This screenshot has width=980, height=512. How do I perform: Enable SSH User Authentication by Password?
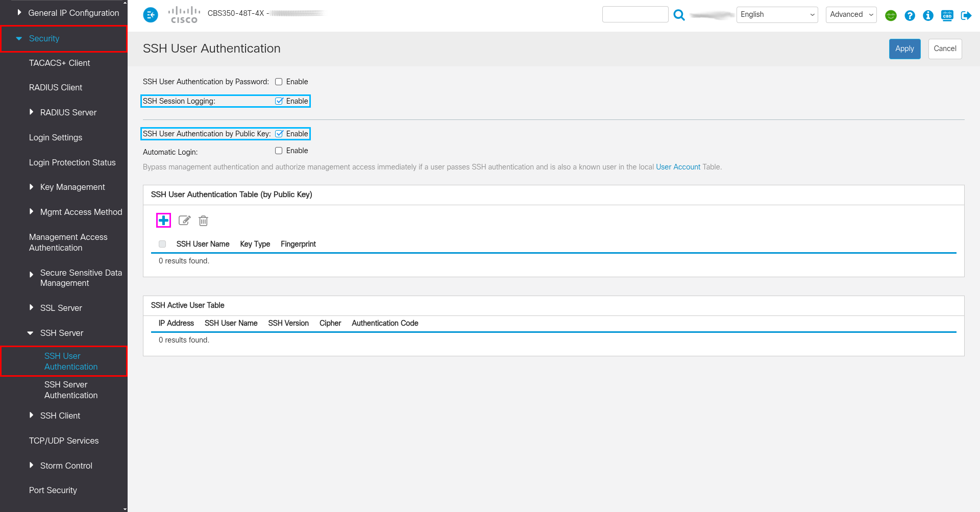pyautogui.click(x=279, y=82)
